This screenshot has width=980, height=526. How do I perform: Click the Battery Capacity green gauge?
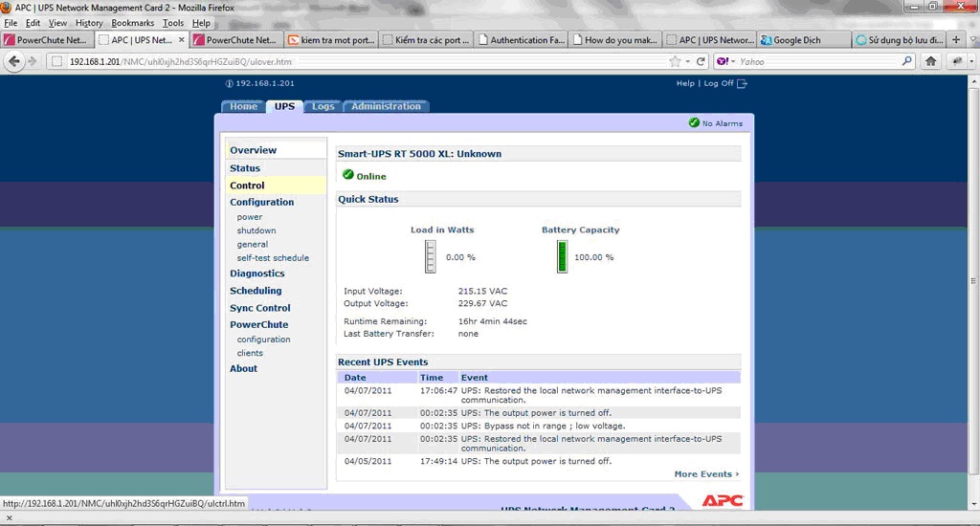point(562,256)
